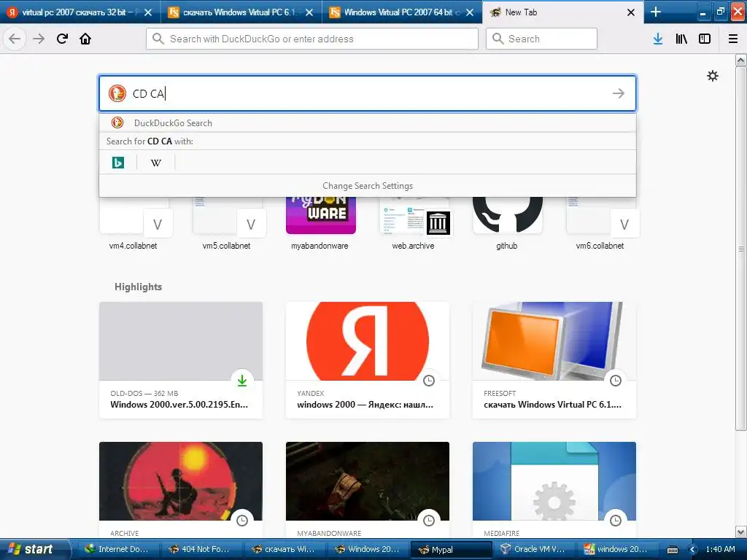
Task: Open the Downloads panel from the toolbar arrow
Action: [x=658, y=39]
